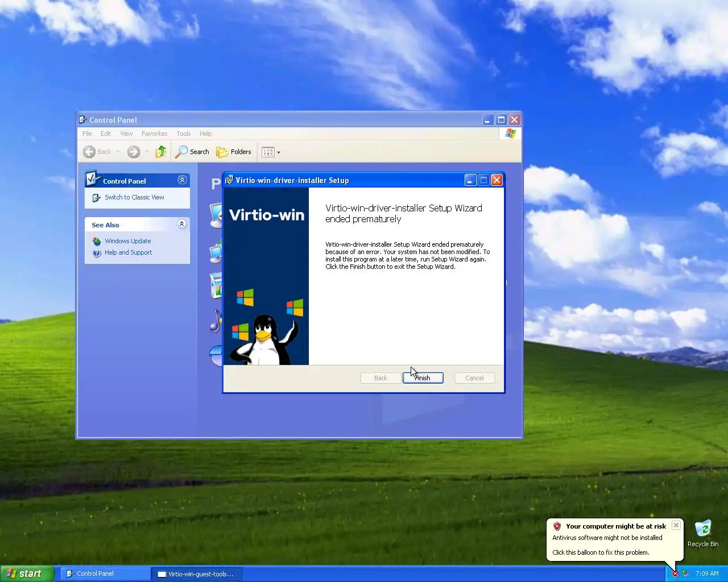This screenshot has height=582, width=728.
Task: Click the Finish button in Setup Wizard
Action: click(x=423, y=378)
